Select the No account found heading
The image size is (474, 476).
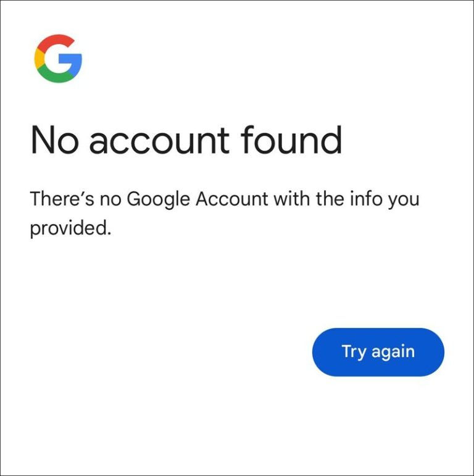pyautogui.click(x=186, y=140)
